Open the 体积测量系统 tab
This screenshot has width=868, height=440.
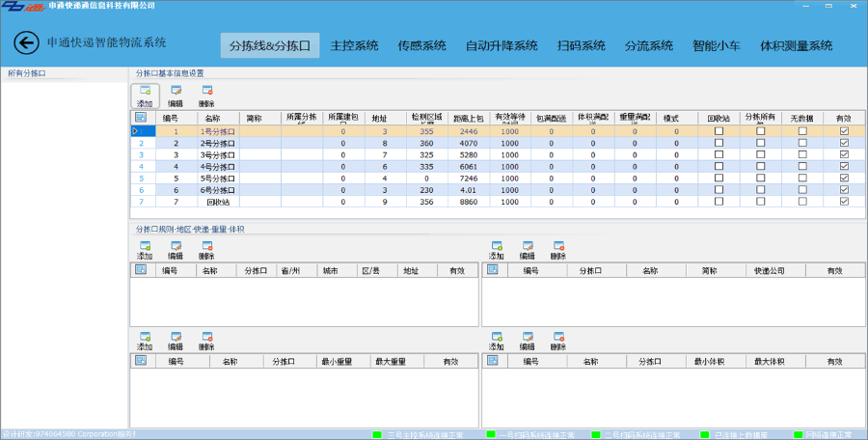point(796,45)
